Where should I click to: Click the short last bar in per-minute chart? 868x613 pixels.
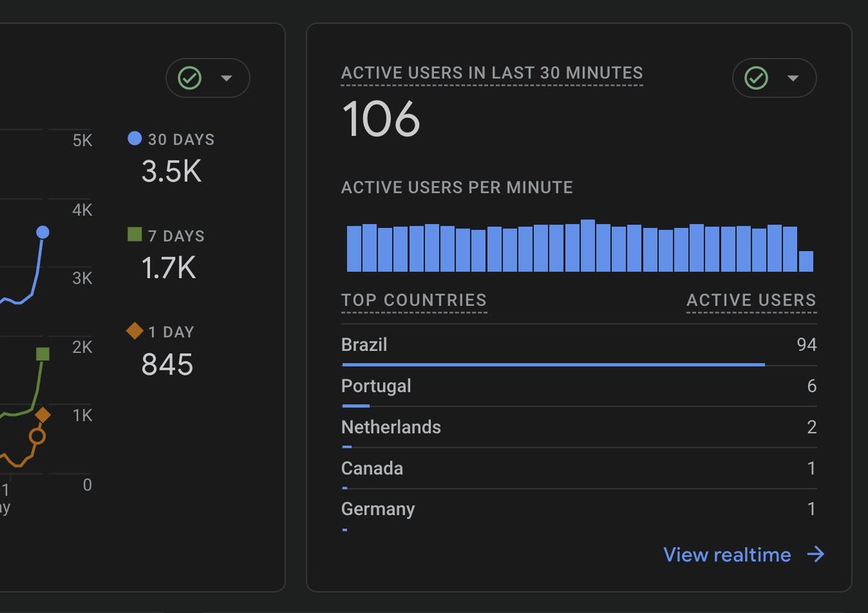pyautogui.click(x=806, y=261)
